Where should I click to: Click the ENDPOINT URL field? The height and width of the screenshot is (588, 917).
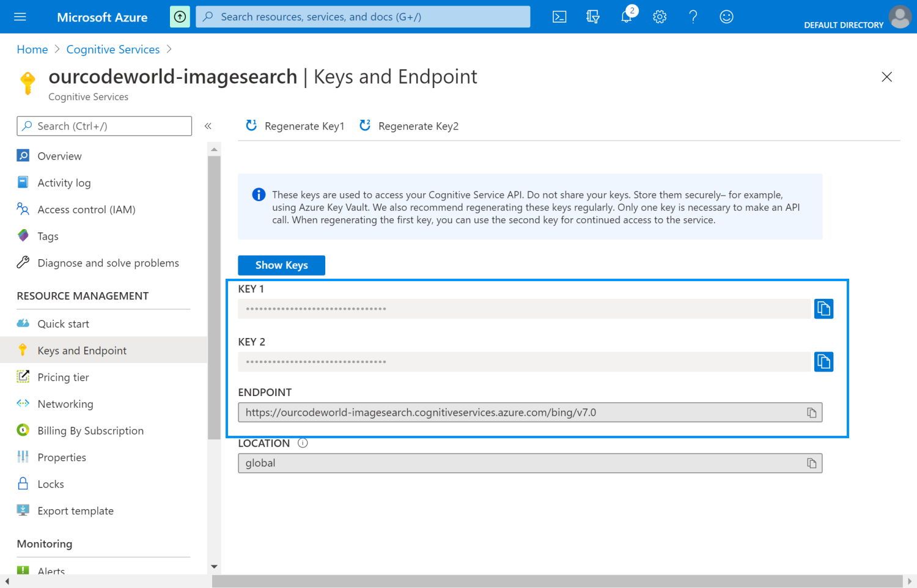point(530,413)
